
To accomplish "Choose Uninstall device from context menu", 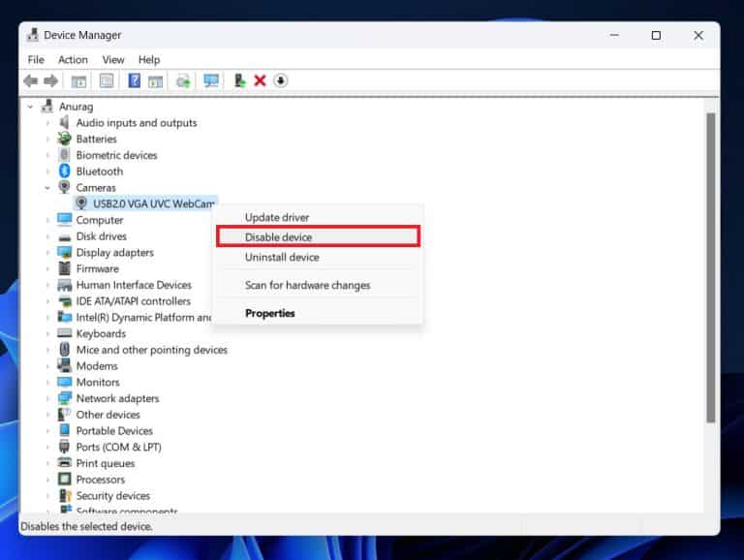I will click(x=319, y=257).
